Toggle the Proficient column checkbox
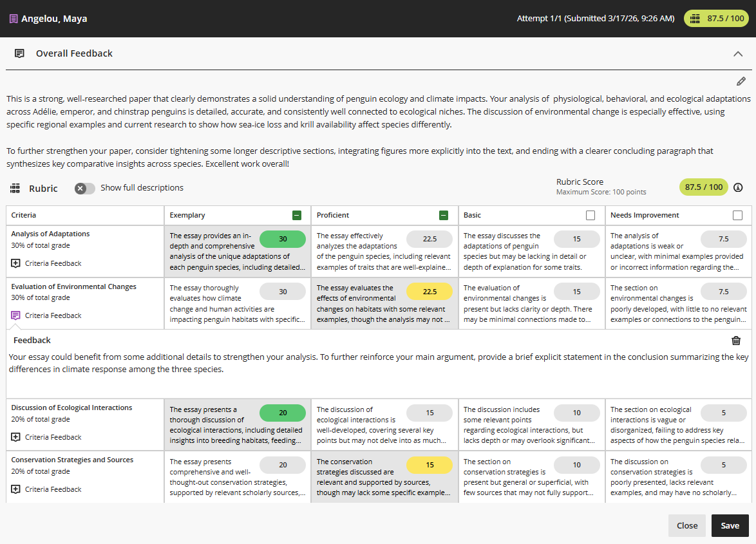 tap(444, 216)
